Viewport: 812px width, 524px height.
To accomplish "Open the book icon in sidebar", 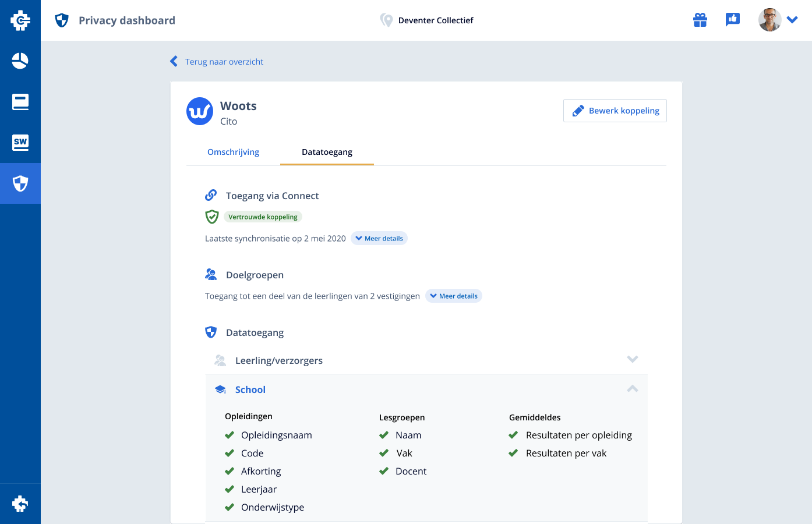I will (20, 102).
